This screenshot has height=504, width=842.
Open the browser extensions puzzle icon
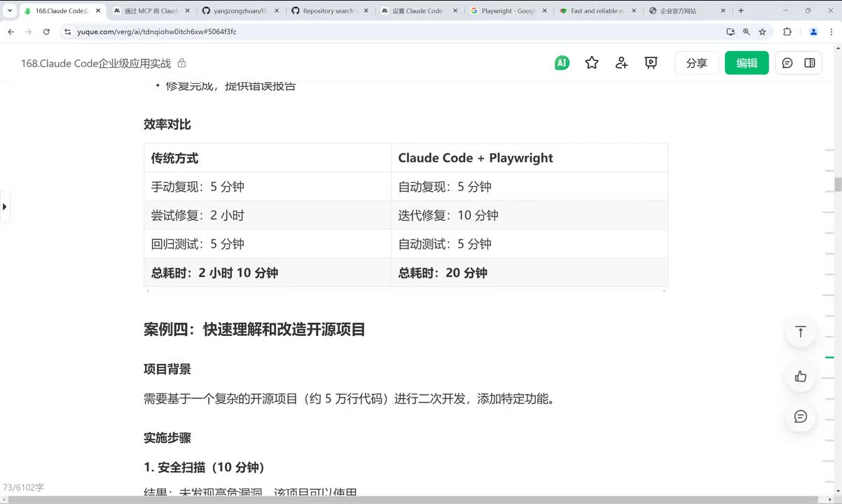(787, 31)
